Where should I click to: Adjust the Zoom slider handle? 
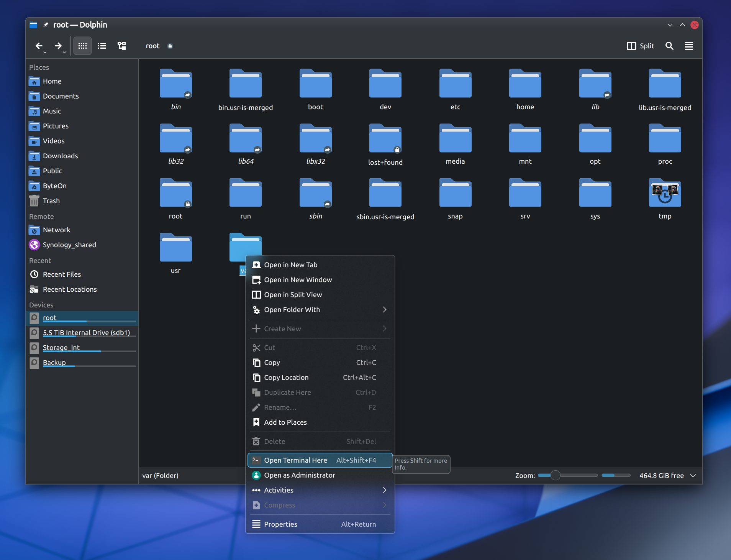click(x=555, y=476)
